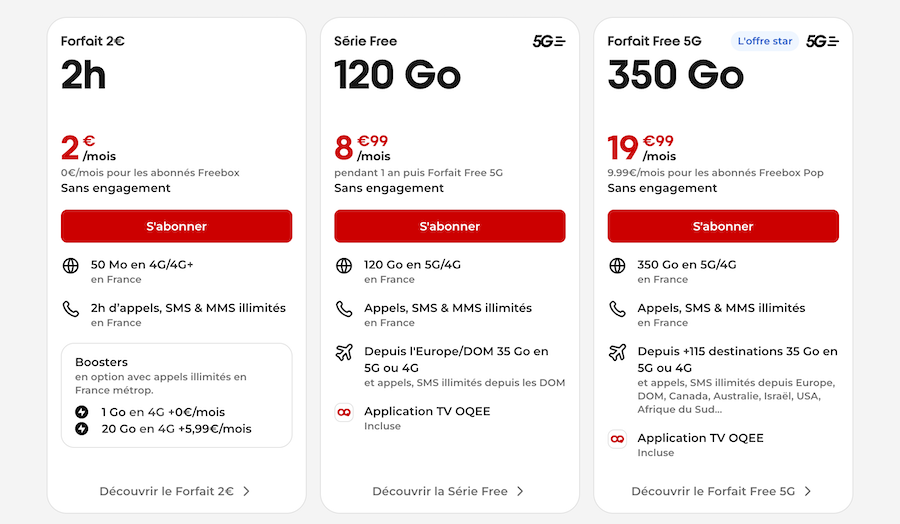Screen dimensions: 900x524
Task: Click chevron after Découvrir le Forfait Free 5G
Action: [x=808, y=491]
